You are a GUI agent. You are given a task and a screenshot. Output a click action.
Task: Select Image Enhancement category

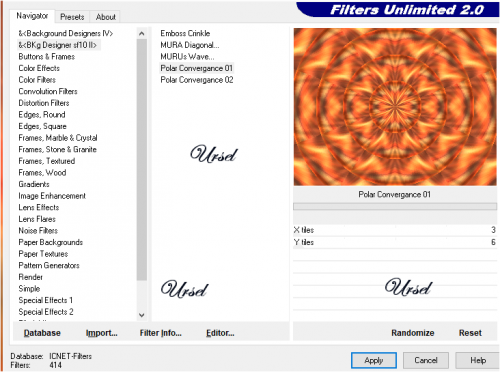point(52,196)
